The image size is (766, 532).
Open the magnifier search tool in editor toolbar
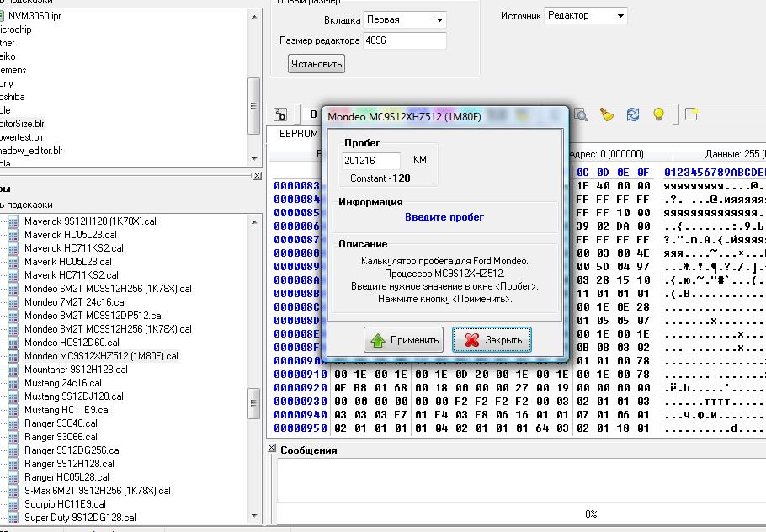[x=580, y=114]
